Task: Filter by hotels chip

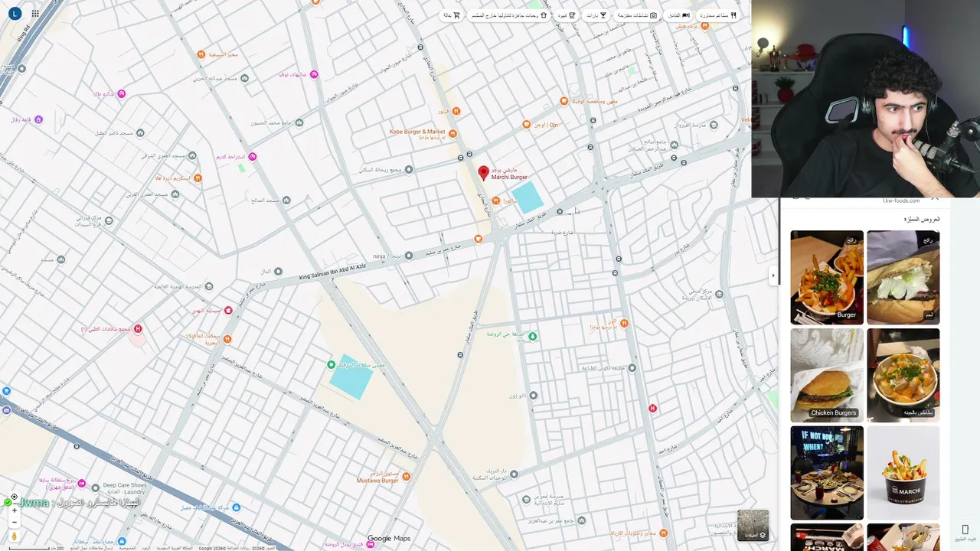Action: click(x=679, y=15)
